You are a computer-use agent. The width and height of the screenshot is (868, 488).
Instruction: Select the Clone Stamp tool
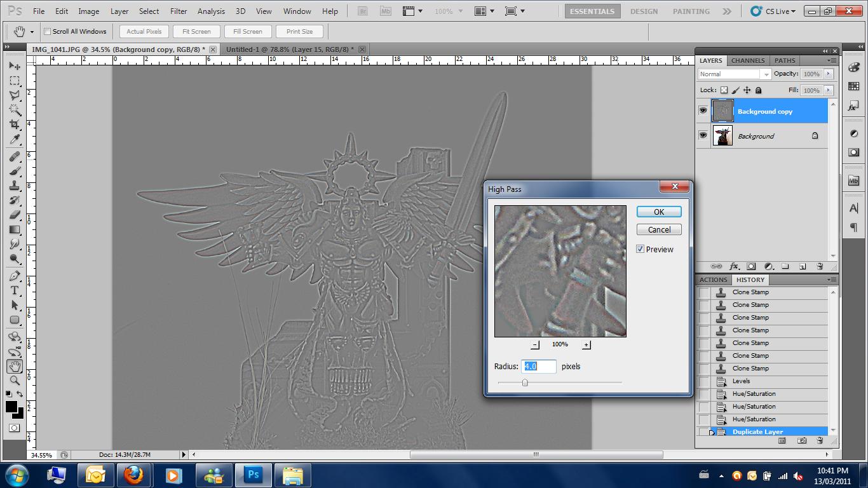(15, 186)
